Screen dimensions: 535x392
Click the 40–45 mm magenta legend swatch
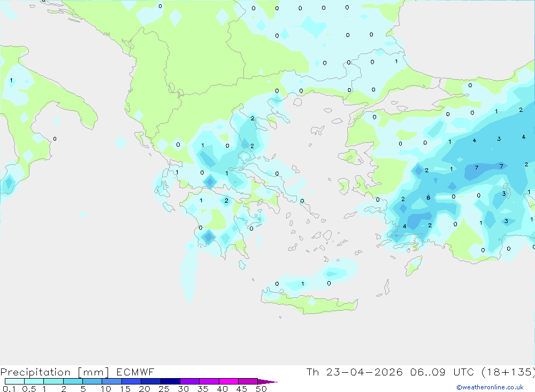[x=228, y=381]
